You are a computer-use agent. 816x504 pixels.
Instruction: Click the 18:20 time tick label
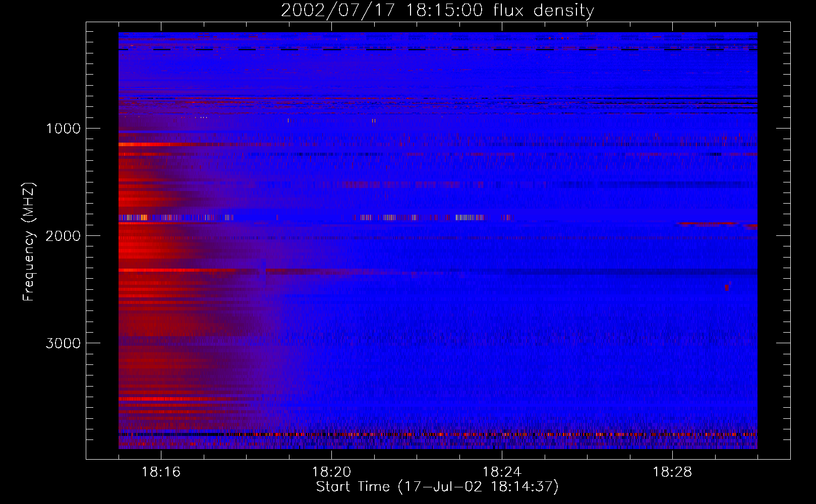(331, 472)
